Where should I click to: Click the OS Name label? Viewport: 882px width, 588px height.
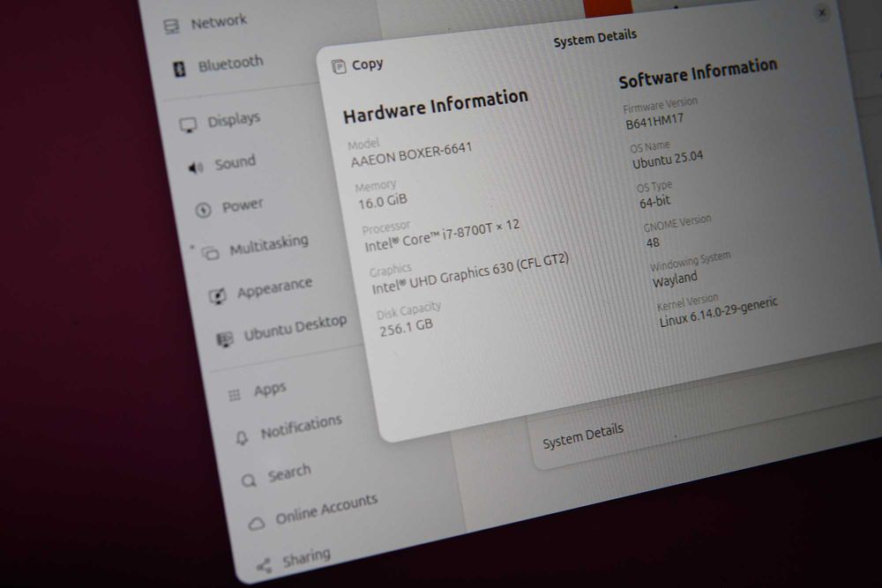coord(650,146)
